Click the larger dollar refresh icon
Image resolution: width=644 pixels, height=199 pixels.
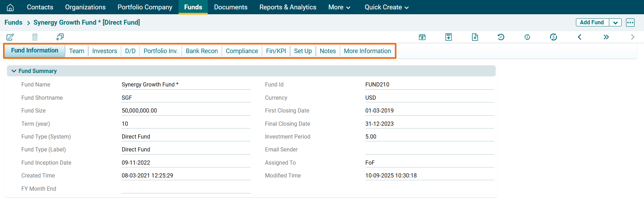[x=553, y=37]
